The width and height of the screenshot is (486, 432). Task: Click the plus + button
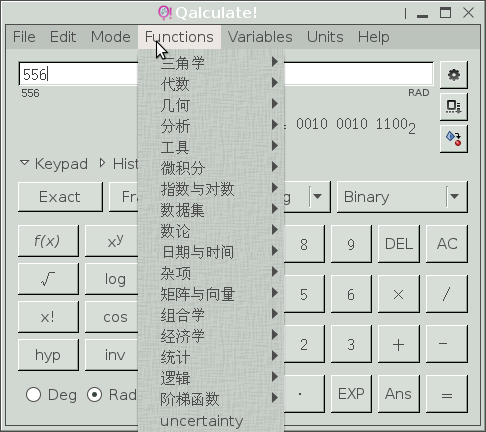(x=399, y=344)
